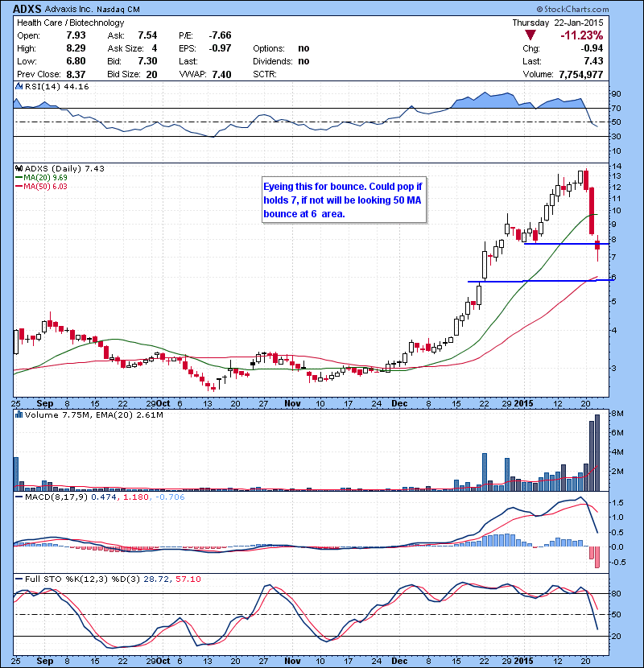
Task: Click the volume bars icon beside Volume 7.75M
Action: (19, 414)
